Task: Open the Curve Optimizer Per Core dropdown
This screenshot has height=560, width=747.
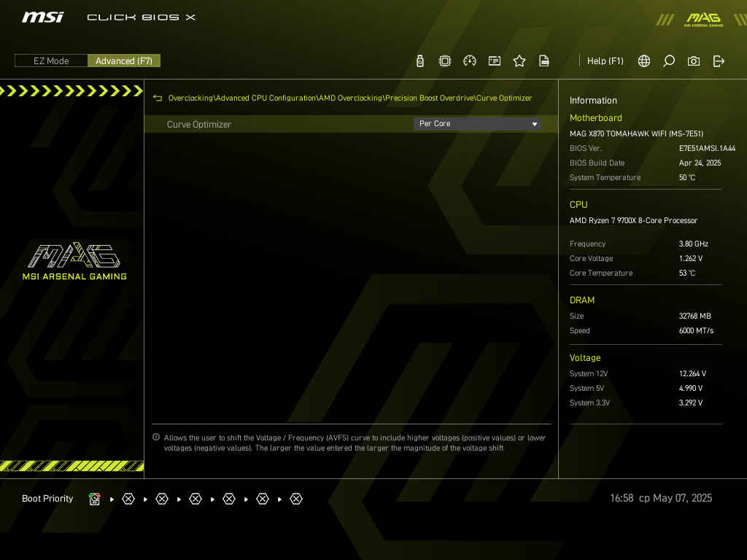Action: point(477,124)
